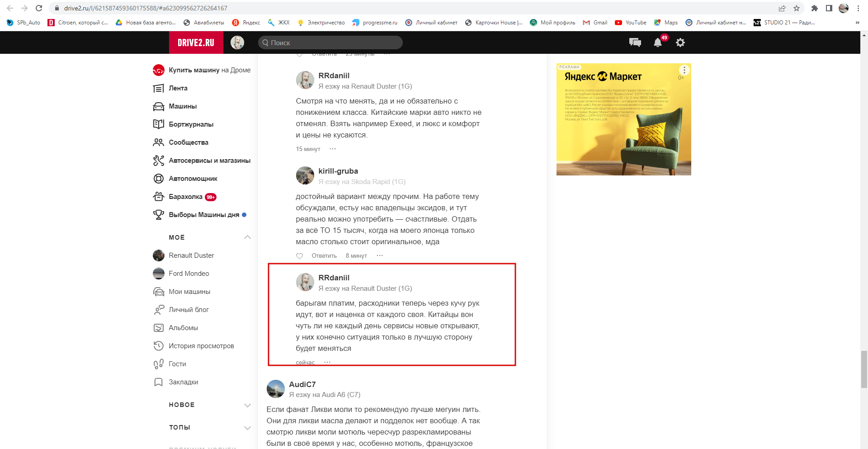The image size is (868, 449).
Task: Click the Бортжурналы book icon
Action: tap(159, 124)
